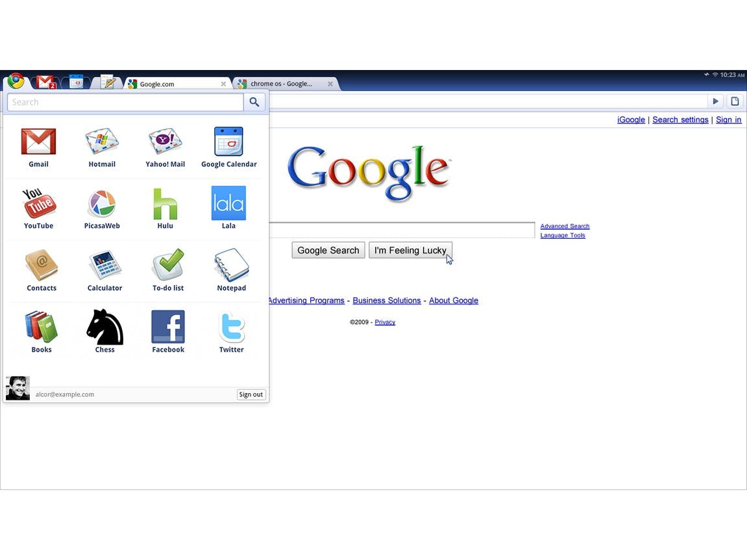Open the iGoogle link
Viewport: 747px width, 560px height.
(x=631, y=119)
